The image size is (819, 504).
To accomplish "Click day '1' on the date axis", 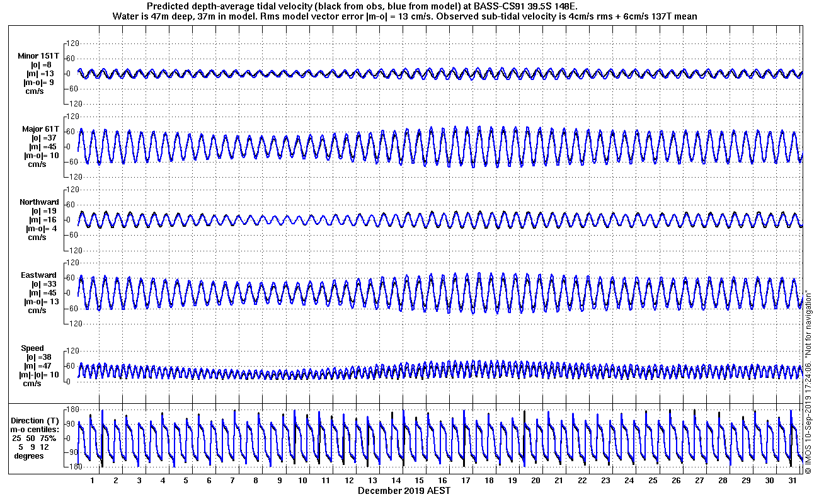I will pos(92,481).
